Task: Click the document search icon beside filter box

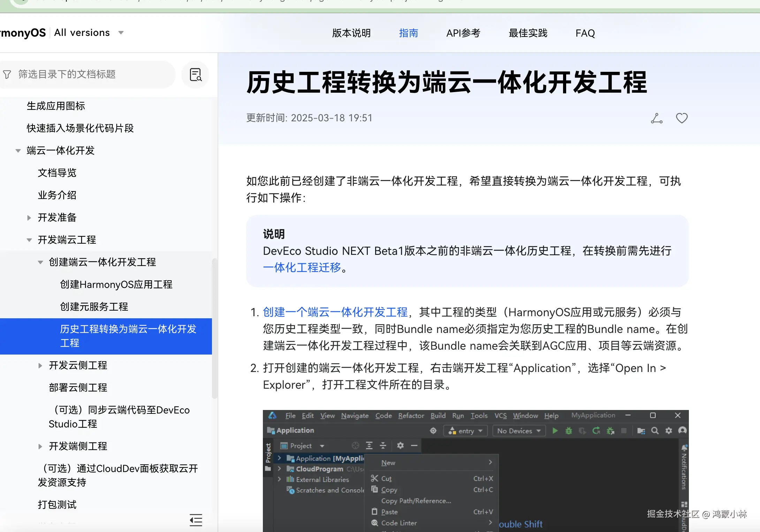Action: click(x=196, y=75)
